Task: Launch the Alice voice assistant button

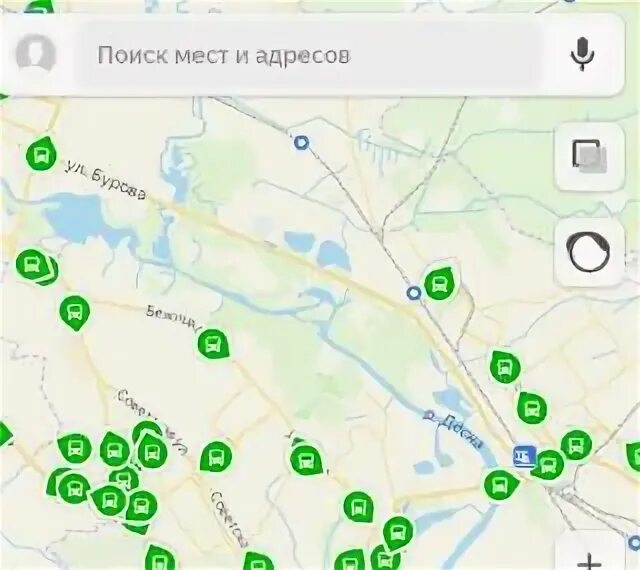Action: [x=589, y=252]
